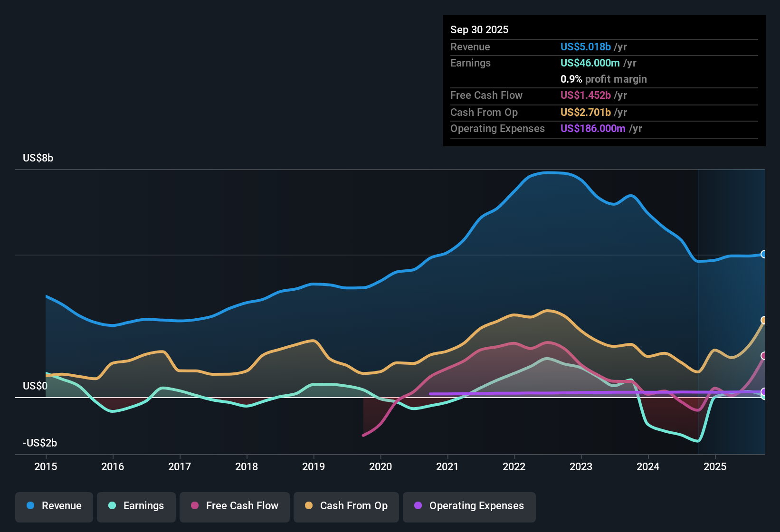Click the 2020 label on the time axis
Viewport: 780px width, 532px height.
[x=380, y=467]
